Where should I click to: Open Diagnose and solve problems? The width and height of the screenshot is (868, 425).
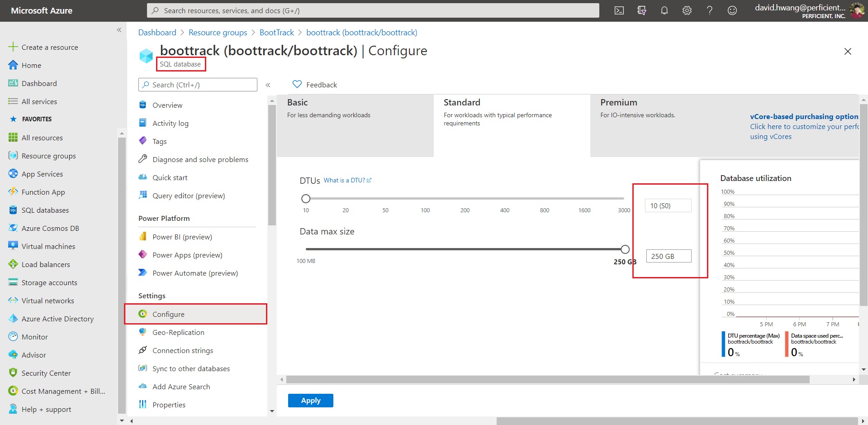pyautogui.click(x=200, y=159)
